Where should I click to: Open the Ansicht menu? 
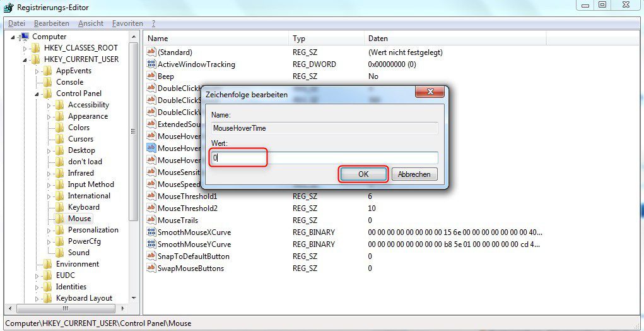point(91,23)
